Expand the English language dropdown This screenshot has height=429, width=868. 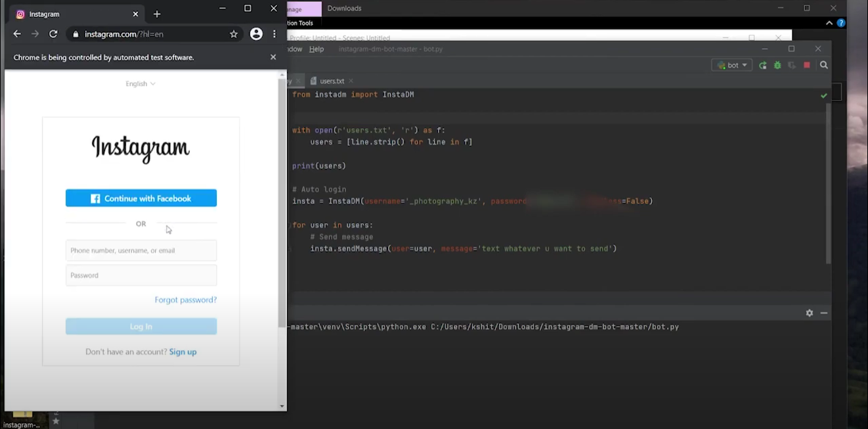tap(141, 83)
